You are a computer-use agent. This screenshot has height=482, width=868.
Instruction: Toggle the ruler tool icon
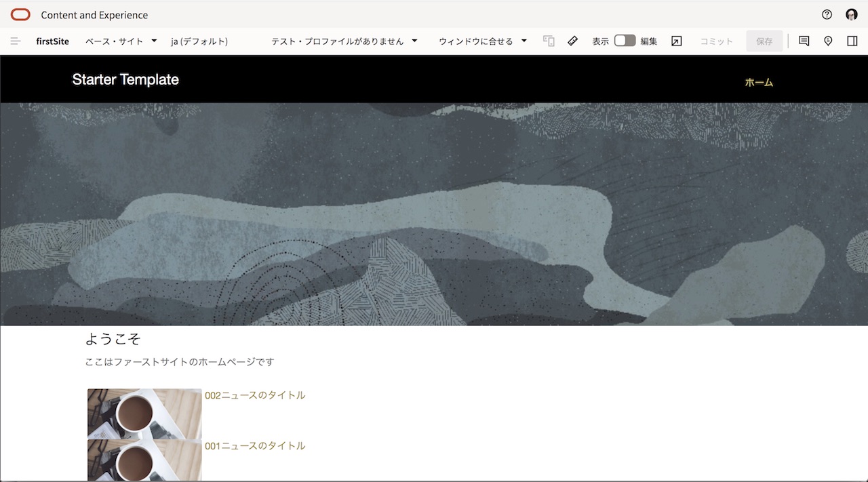(x=573, y=41)
